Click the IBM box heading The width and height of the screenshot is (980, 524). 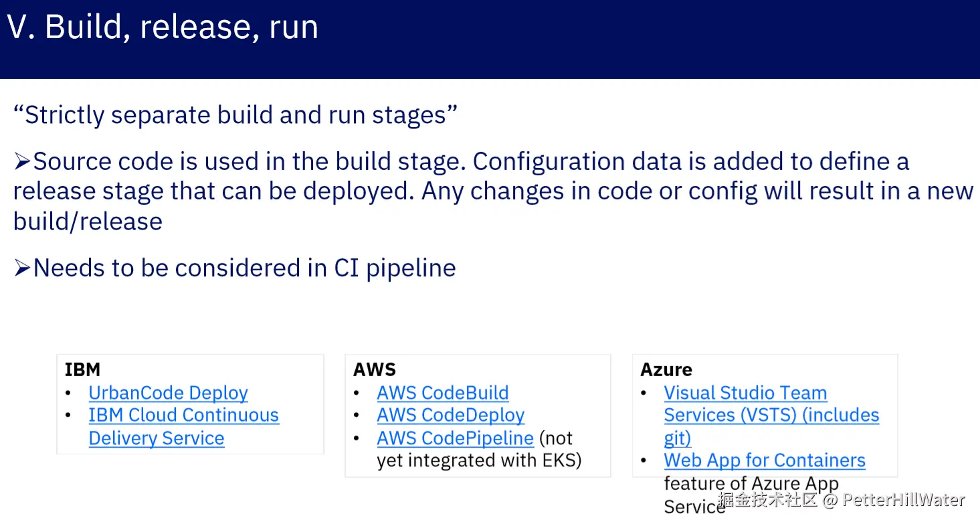82,369
